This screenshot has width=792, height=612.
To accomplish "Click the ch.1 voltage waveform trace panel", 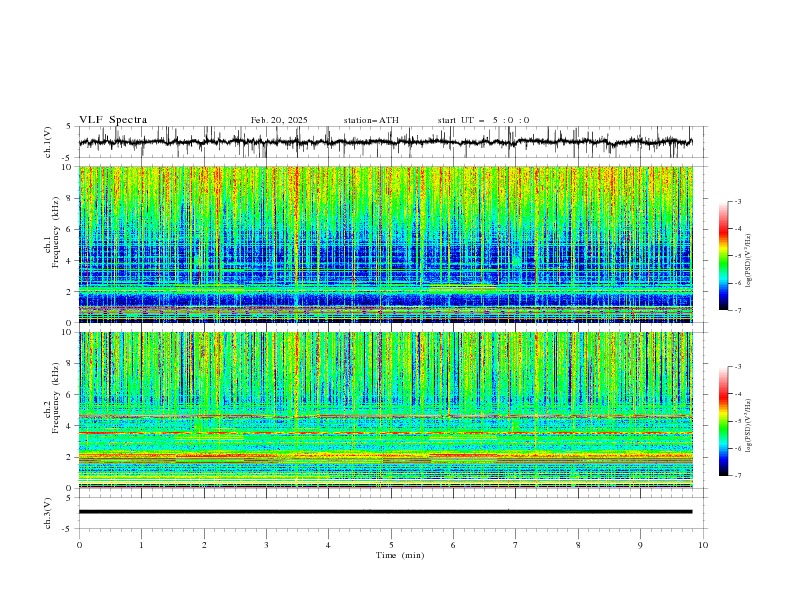I will 385,142.
